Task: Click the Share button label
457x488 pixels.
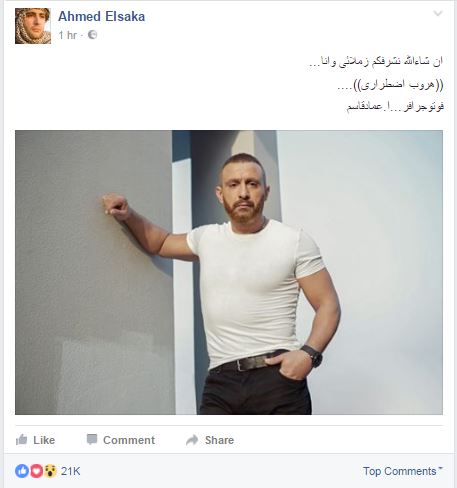Action: tap(219, 440)
